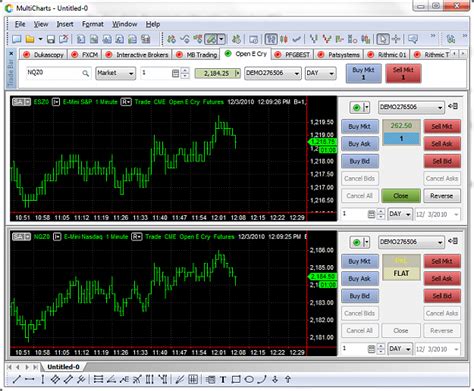Select the vertical line drawing tool
Screen dimensions: 474x391
click(x=43, y=379)
